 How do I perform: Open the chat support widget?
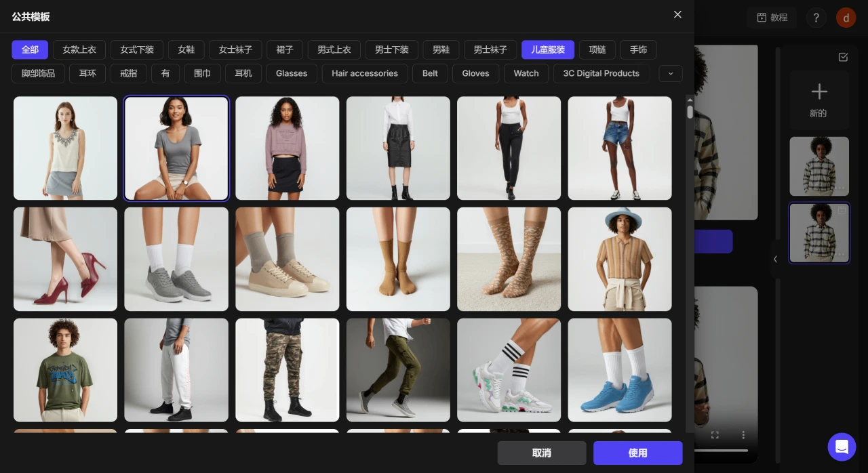click(842, 447)
